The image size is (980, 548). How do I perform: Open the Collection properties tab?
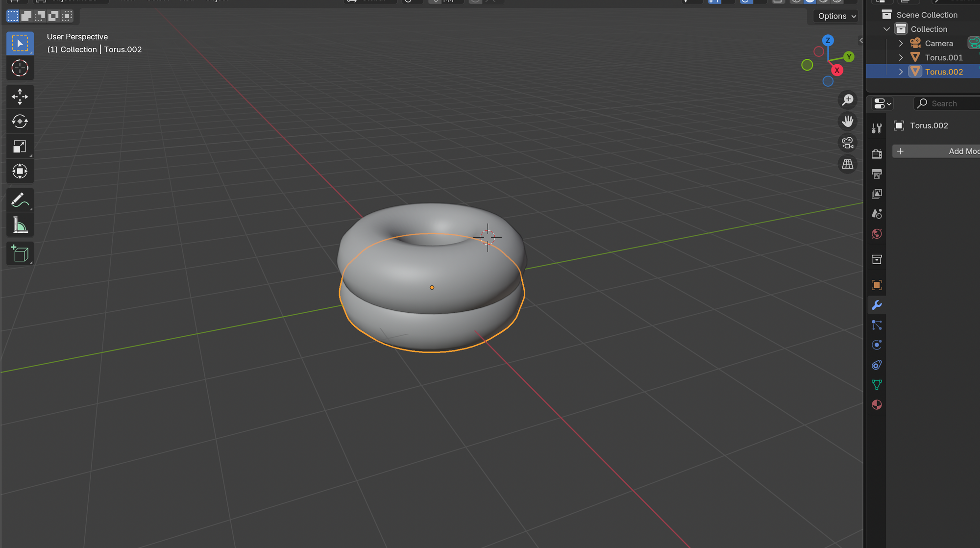click(877, 259)
